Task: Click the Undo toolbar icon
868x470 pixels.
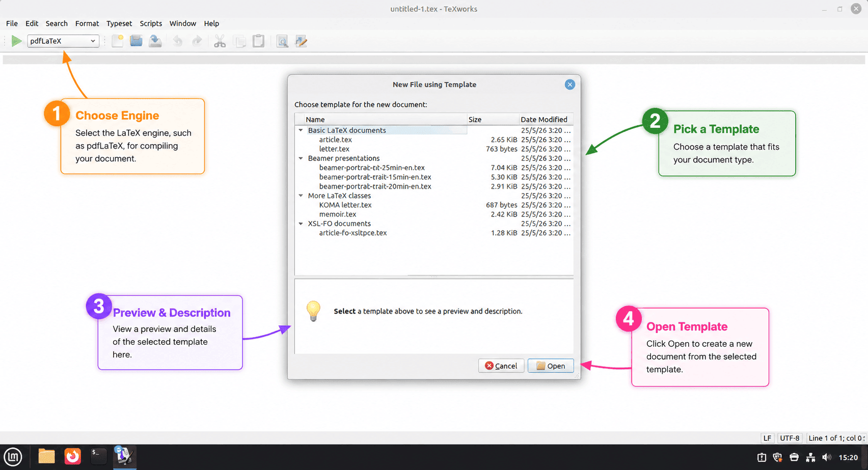Action: (x=177, y=41)
